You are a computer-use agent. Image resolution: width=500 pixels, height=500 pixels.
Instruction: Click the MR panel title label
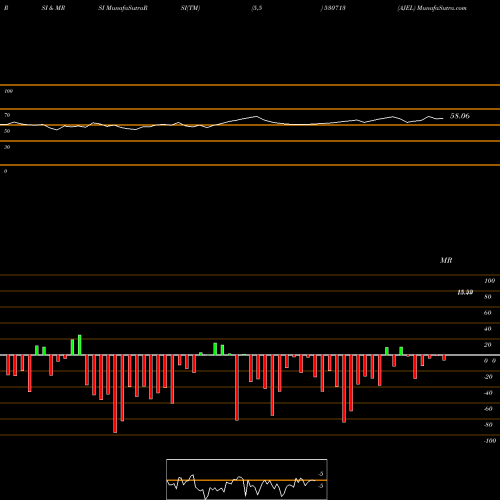click(x=446, y=260)
